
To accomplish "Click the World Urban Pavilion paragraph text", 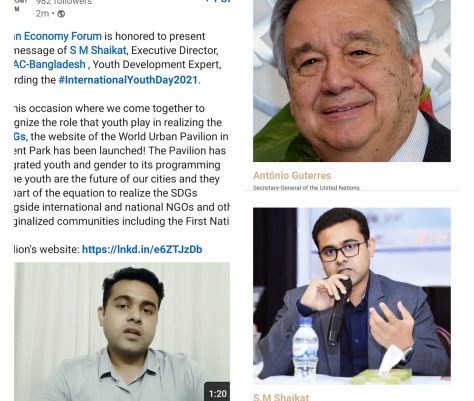I will point(122,165).
